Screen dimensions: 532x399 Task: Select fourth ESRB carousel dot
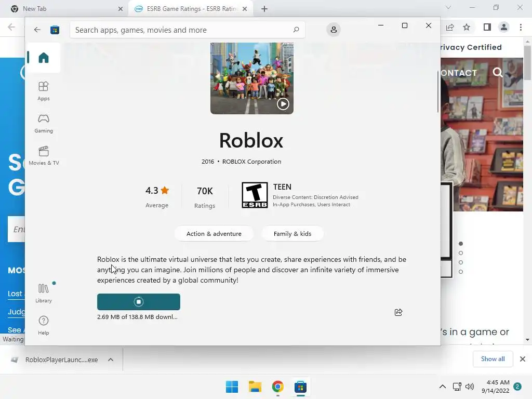point(461,272)
